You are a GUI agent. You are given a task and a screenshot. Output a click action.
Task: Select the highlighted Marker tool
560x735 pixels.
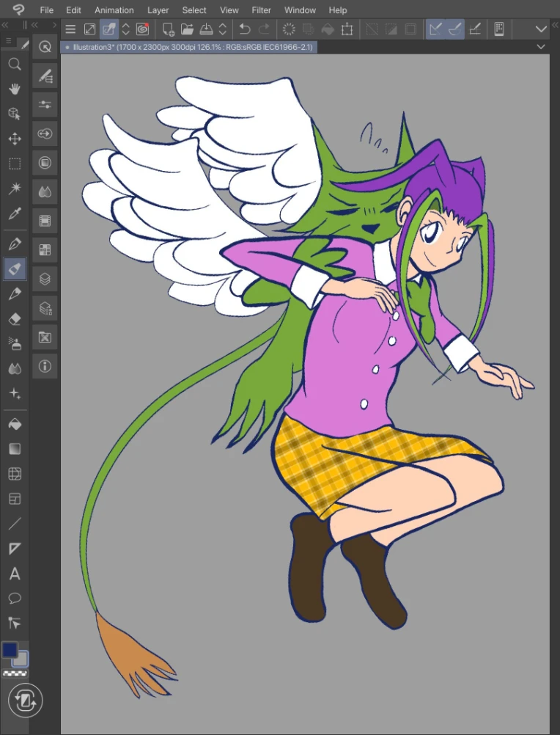(x=15, y=269)
